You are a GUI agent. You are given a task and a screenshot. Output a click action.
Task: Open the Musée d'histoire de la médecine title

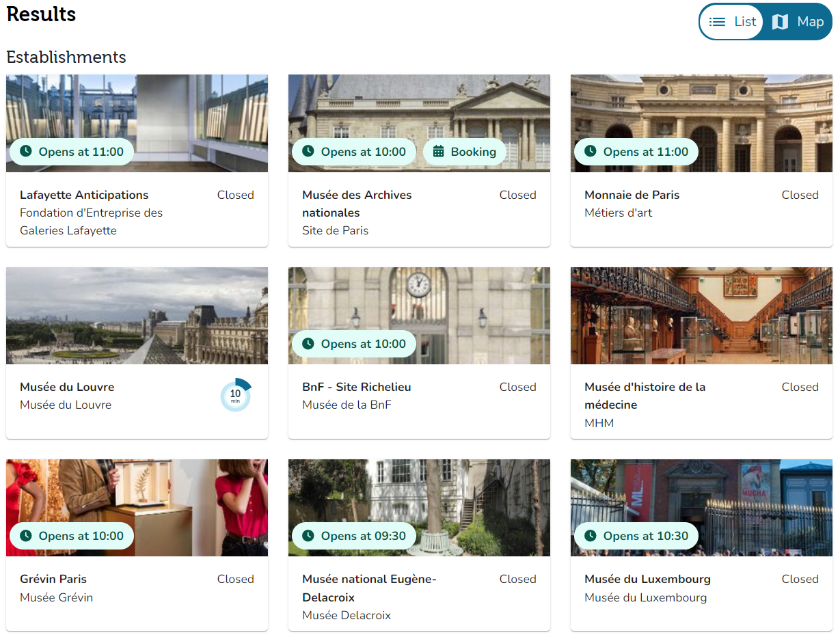645,396
